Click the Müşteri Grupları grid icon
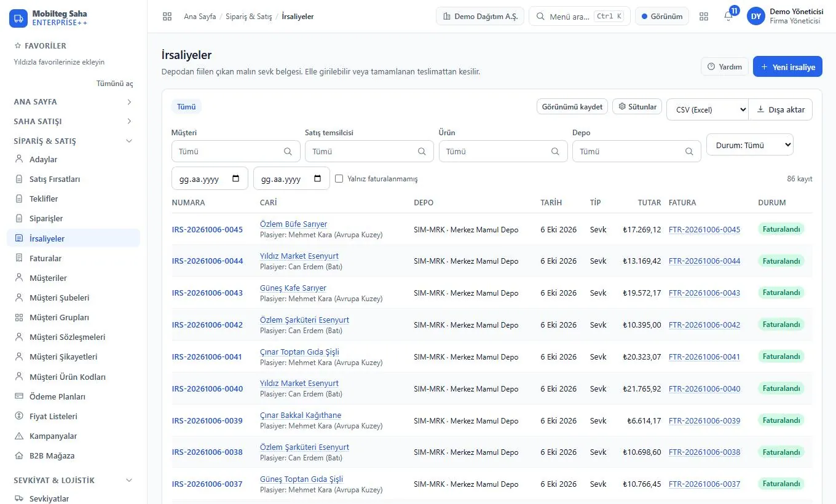This screenshot has height=504, width=836. (18, 317)
